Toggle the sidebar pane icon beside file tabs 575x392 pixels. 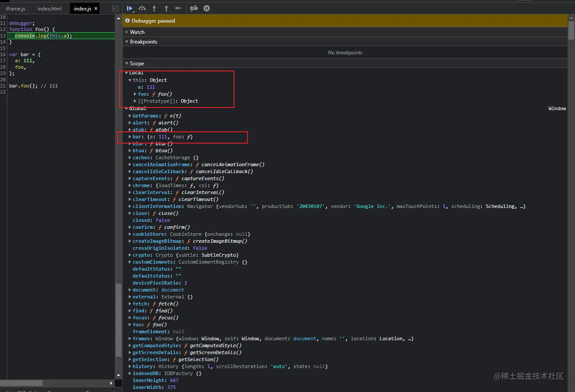click(115, 8)
